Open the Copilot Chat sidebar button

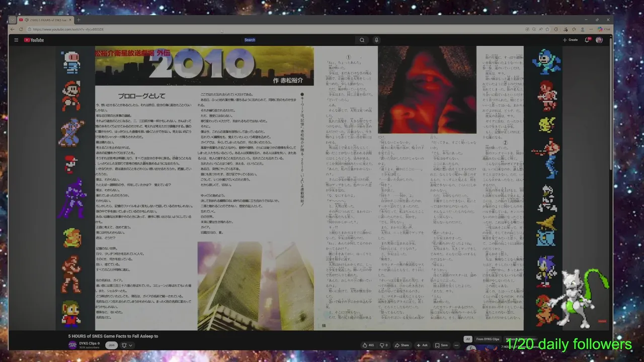pos(604,29)
